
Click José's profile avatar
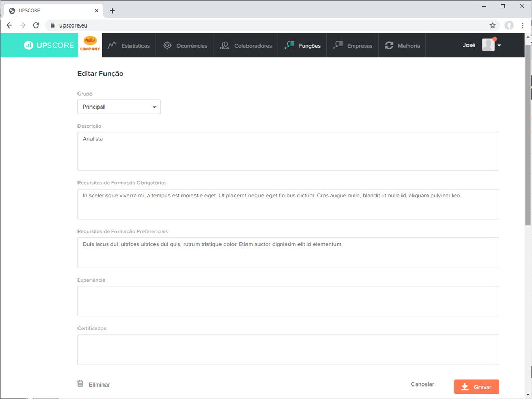pyautogui.click(x=488, y=45)
